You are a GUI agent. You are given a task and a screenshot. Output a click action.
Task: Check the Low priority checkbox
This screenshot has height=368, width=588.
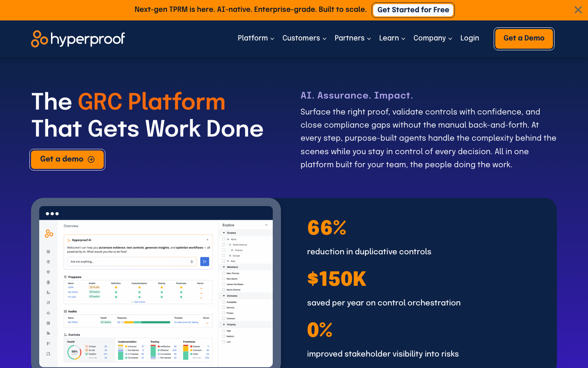223,341
